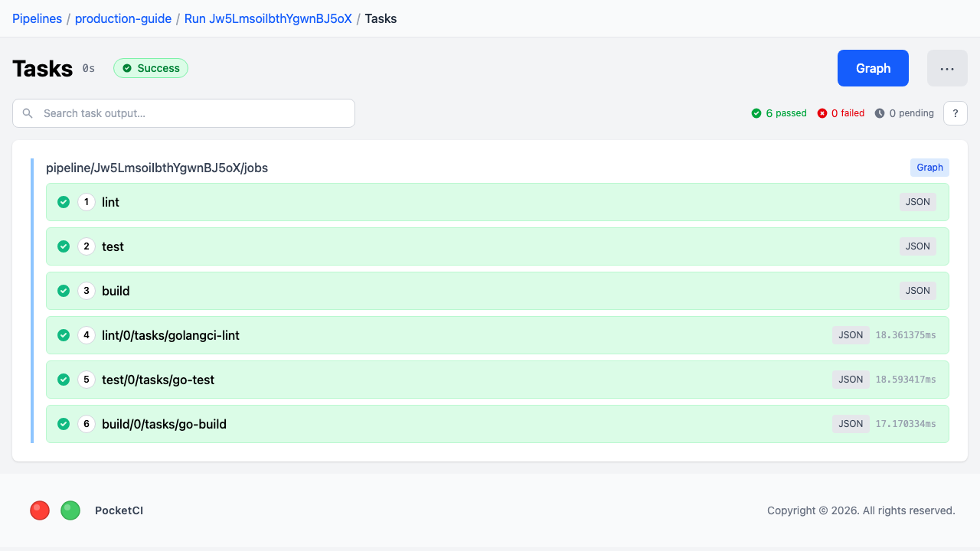
Task: Click the red status circle in the footer
Action: point(39,510)
